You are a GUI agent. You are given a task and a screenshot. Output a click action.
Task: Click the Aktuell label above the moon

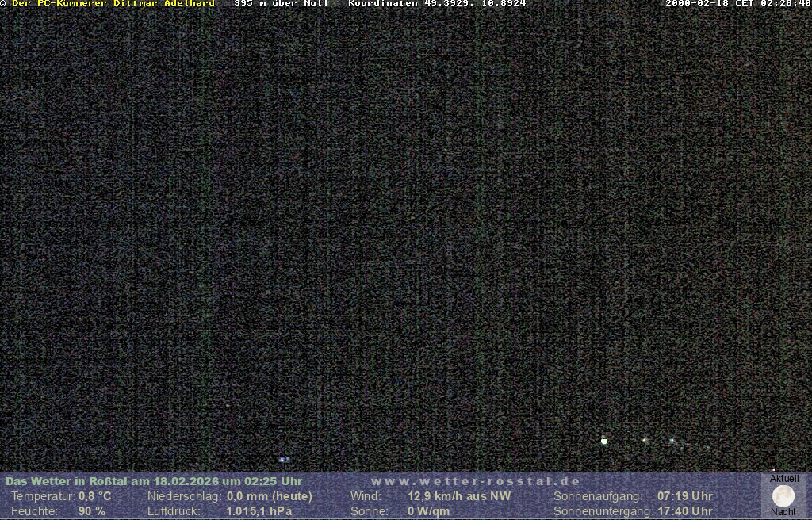783,479
